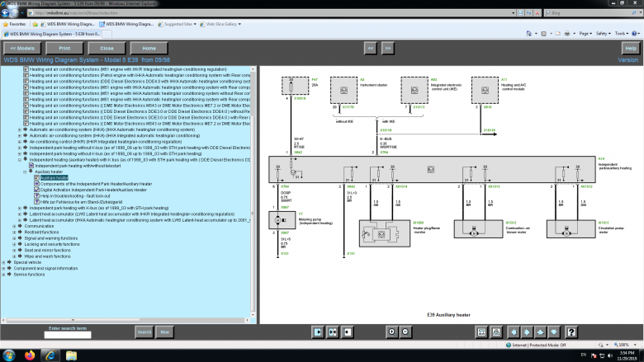Select the highlighted Auxiliary heater diagram item
This screenshot has width=644, height=362.
tap(54, 178)
